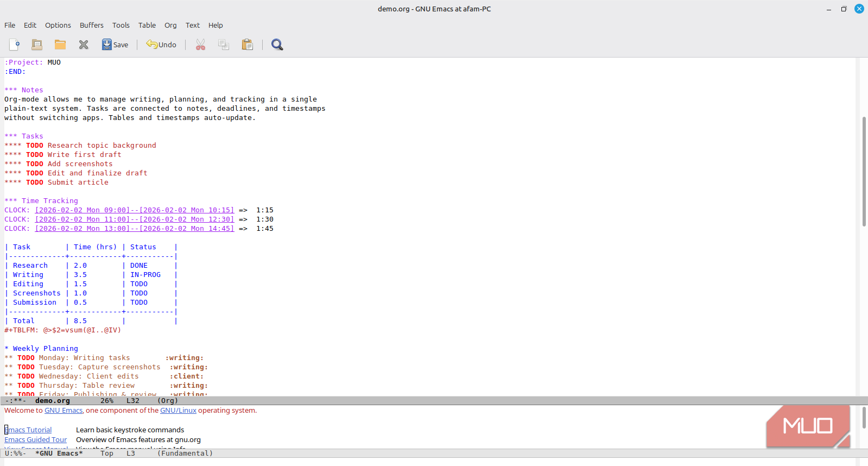Image resolution: width=868 pixels, height=466 pixels.
Task: Click the Undo toolbar button
Action: (161, 45)
